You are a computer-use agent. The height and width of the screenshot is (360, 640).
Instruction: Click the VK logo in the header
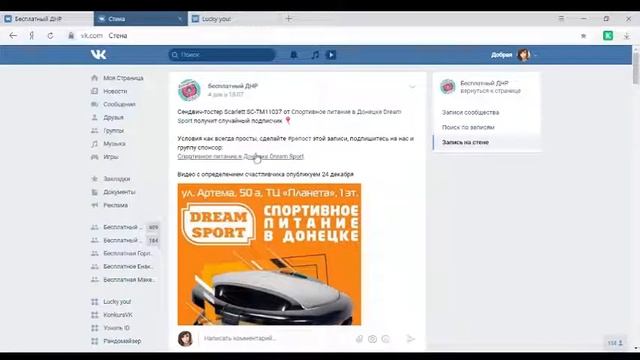point(98,55)
